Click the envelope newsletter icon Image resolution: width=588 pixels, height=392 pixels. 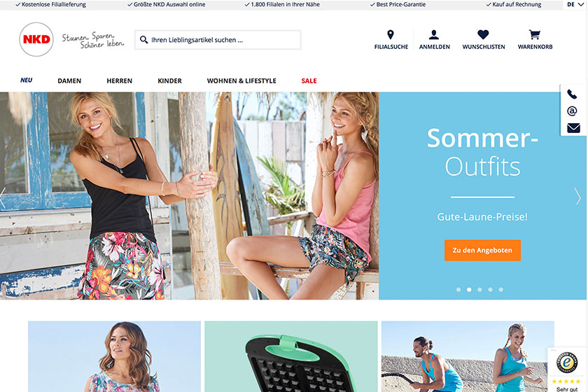tap(573, 128)
